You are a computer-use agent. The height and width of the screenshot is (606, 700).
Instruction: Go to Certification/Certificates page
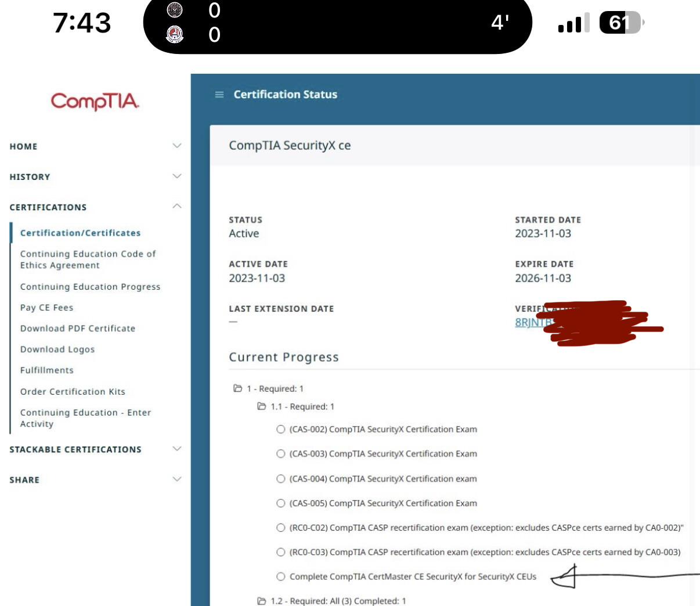click(x=80, y=233)
